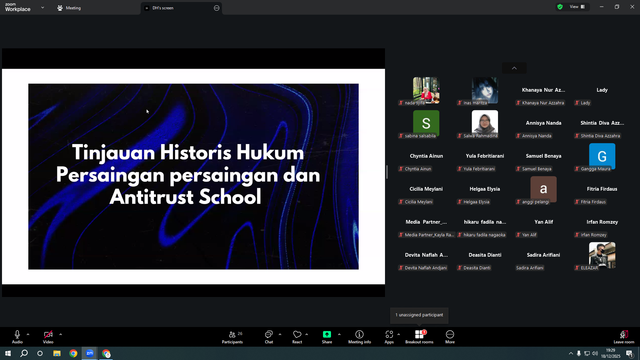Click Media Partner_Kayla participant tile
Viewport: 640px width, 360px height.
coord(426,224)
